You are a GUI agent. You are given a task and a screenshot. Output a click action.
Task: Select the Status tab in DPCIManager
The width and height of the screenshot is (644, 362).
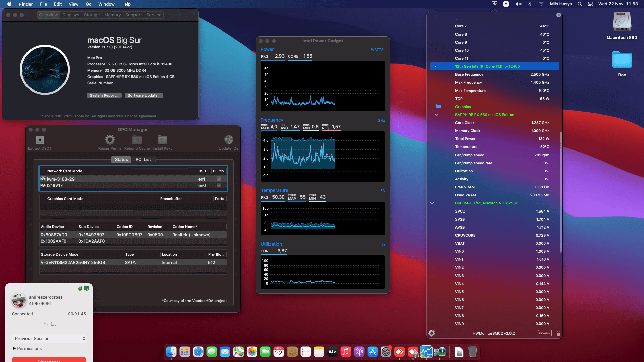pos(121,160)
